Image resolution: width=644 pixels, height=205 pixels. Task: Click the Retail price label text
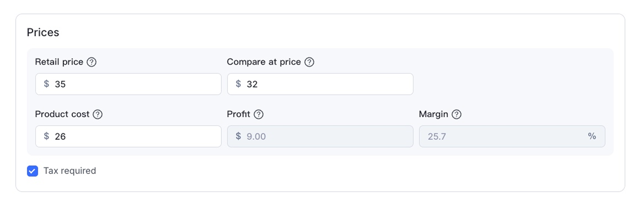59,62
